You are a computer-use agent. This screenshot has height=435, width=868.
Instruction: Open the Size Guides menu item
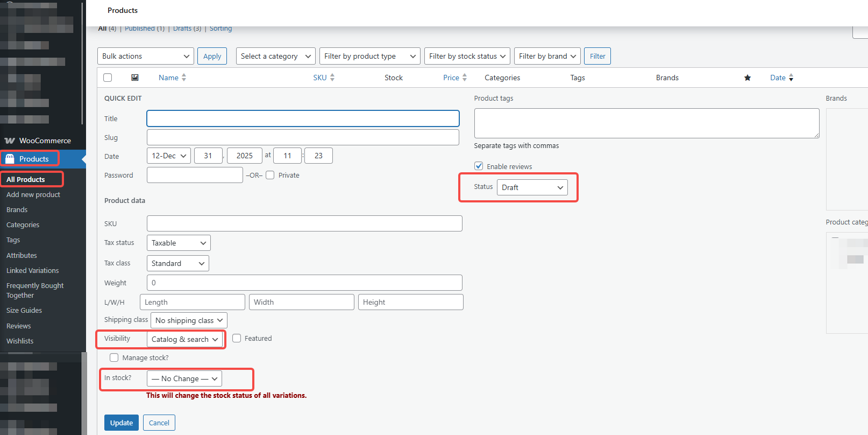[24, 310]
